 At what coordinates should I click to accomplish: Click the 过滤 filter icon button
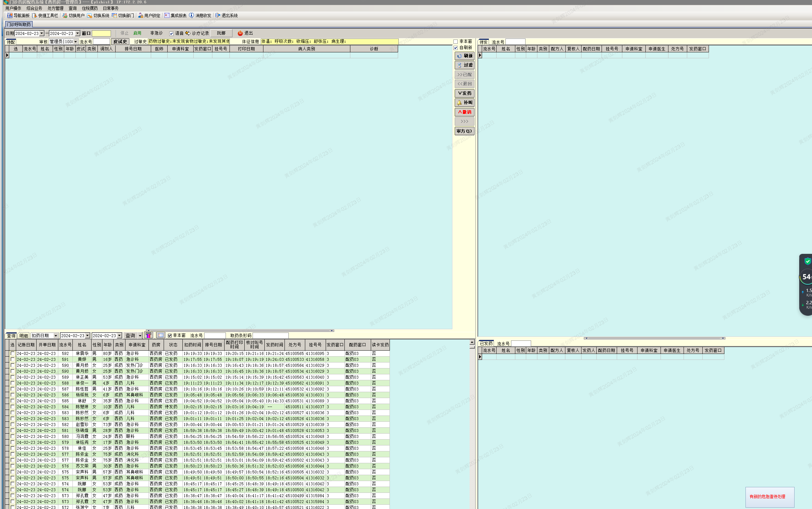464,65
